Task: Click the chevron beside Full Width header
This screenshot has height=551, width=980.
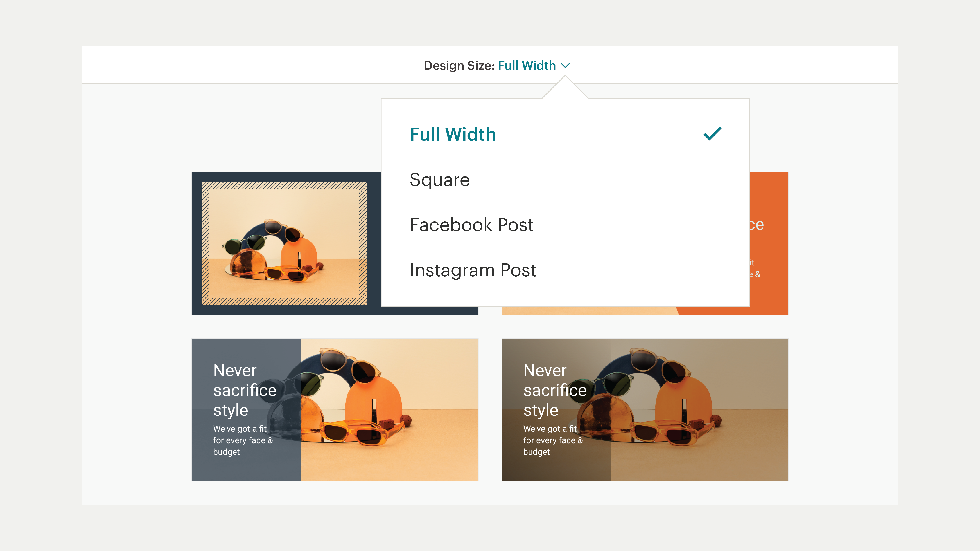Action: 565,65
